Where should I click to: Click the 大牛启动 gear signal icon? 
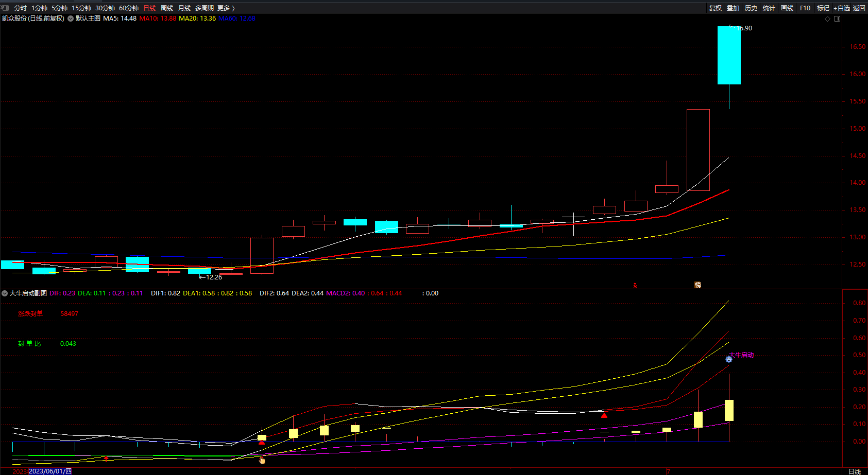point(729,359)
